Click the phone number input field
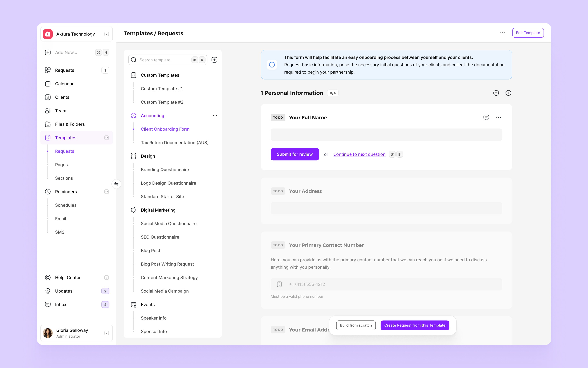This screenshot has width=588, height=368. [x=386, y=284]
